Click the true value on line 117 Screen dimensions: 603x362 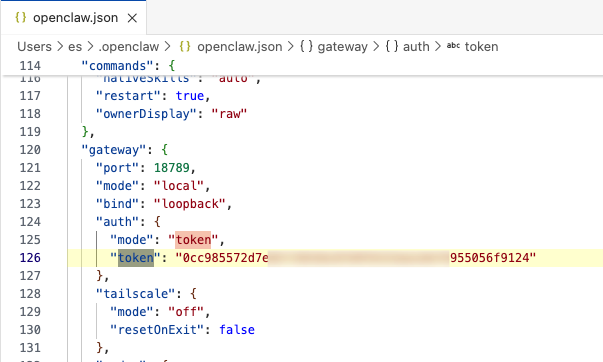[190, 95]
